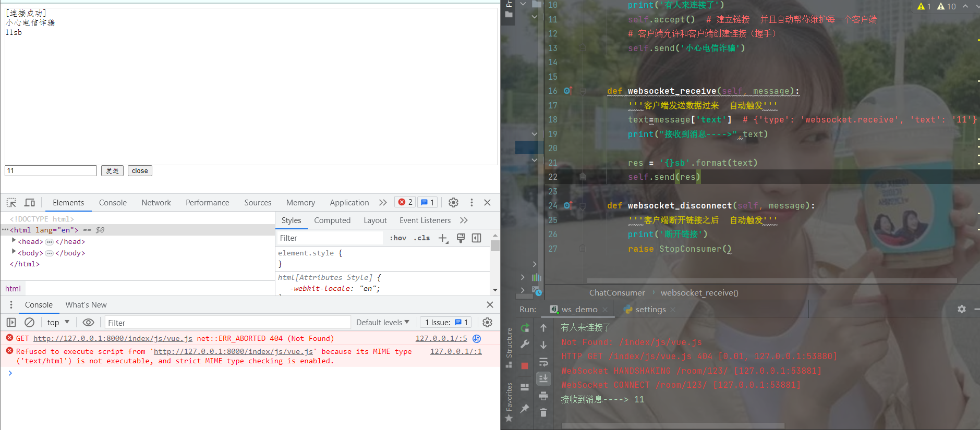Click the page close button
The height and width of the screenshot is (430, 980).
pos(140,171)
